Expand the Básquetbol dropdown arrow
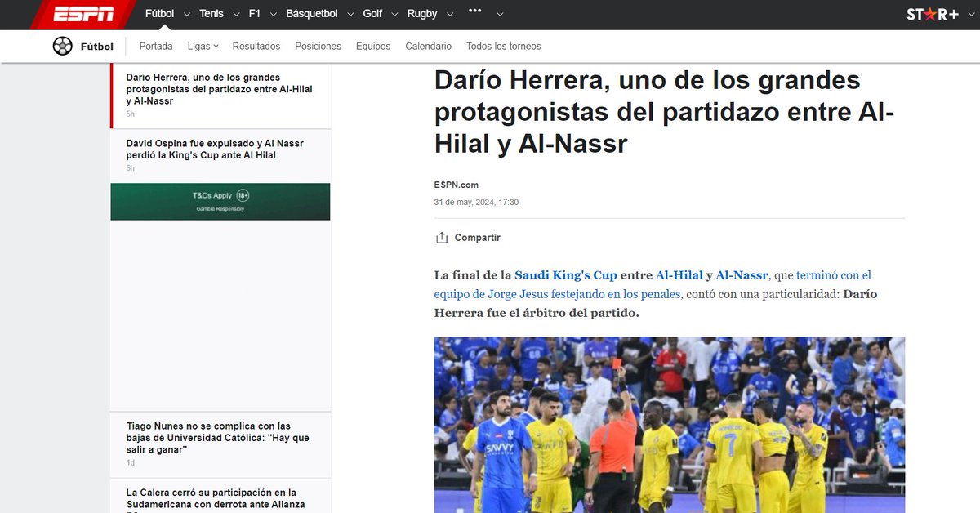 pos(349,14)
